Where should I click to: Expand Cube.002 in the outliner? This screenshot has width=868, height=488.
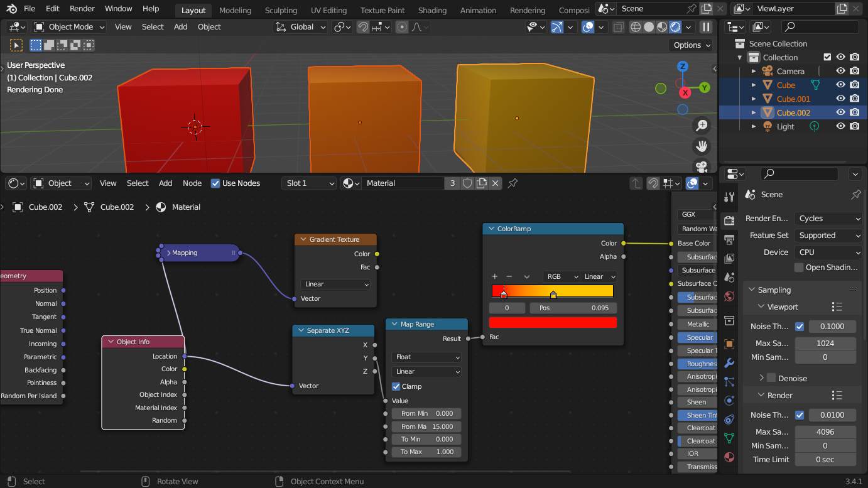754,113
